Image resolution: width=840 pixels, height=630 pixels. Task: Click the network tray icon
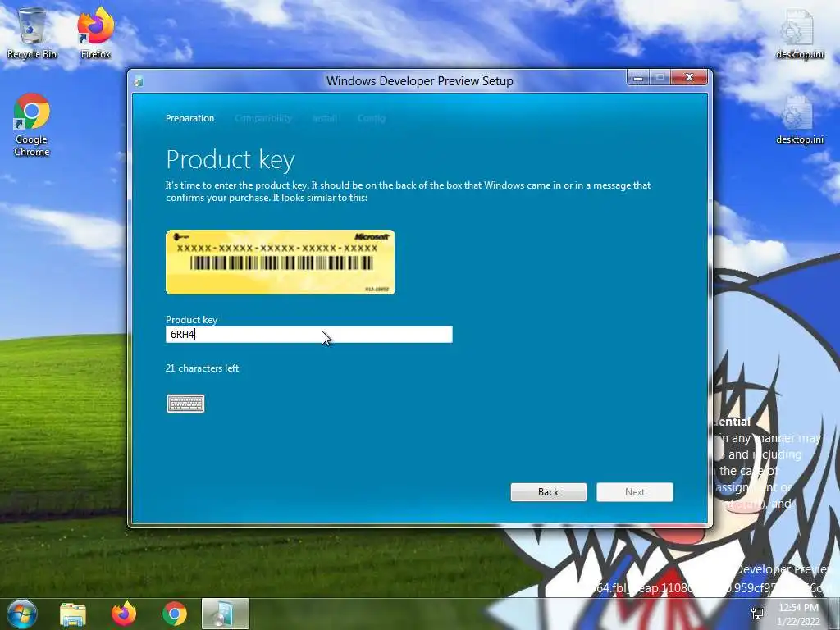click(757, 614)
